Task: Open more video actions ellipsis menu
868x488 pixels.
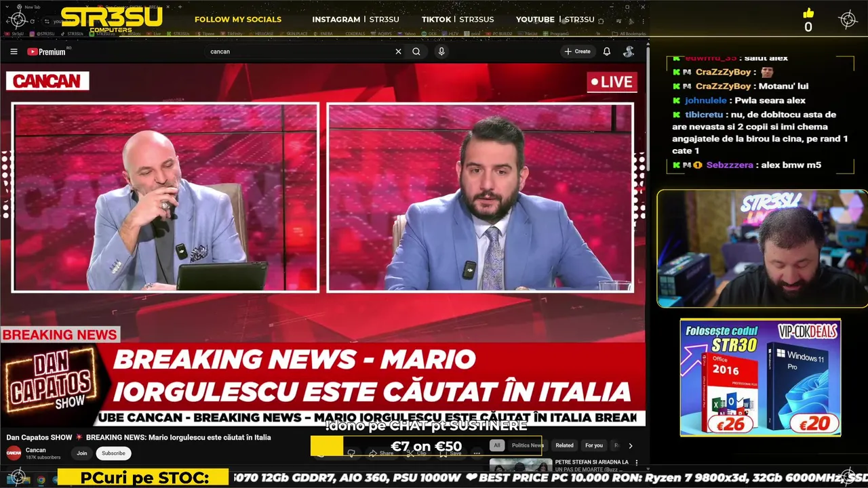Action: pyautogui.click(x=477, y=453)
